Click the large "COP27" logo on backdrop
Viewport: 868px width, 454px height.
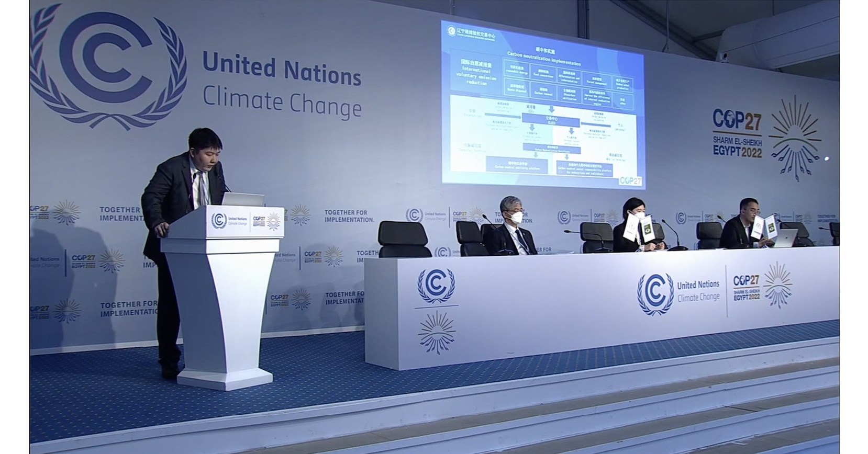(737, 121)
